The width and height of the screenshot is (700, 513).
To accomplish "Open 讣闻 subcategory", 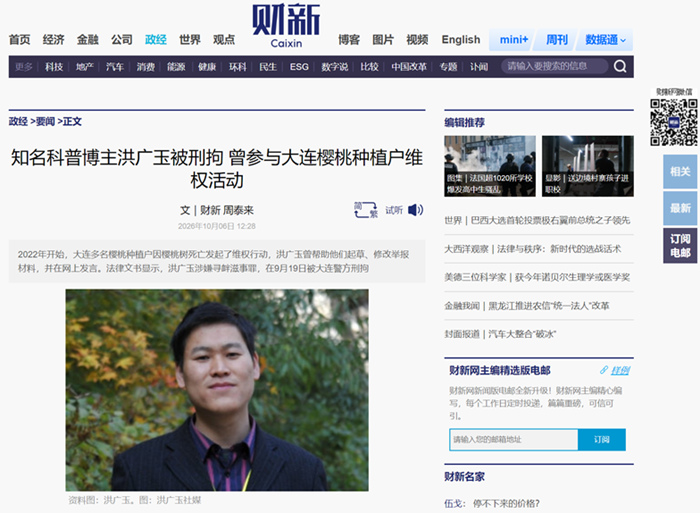I will tap(479, 67).
